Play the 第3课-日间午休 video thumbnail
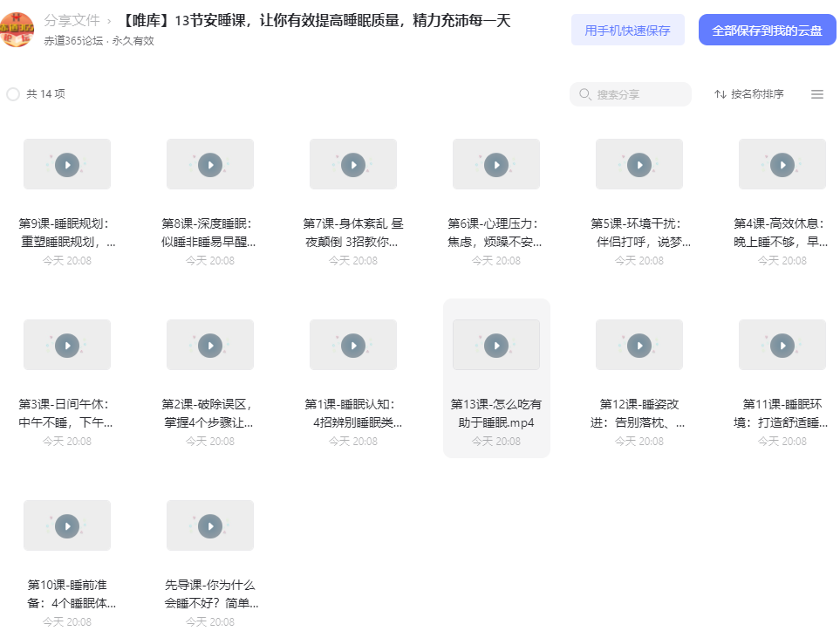The height and width of the screenshot is (631, 840). click(67, 345)
